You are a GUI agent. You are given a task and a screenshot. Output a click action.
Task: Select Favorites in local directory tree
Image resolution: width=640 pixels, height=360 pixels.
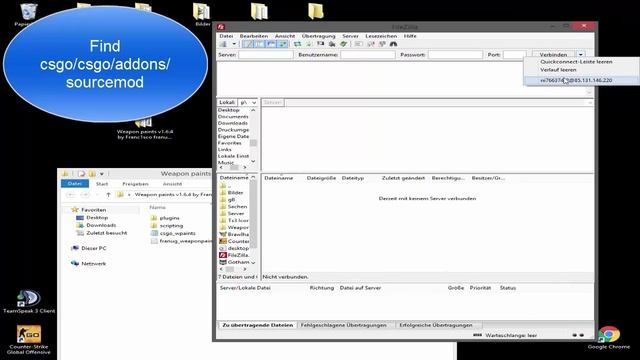pyautogui.click(x=229, y=143)
